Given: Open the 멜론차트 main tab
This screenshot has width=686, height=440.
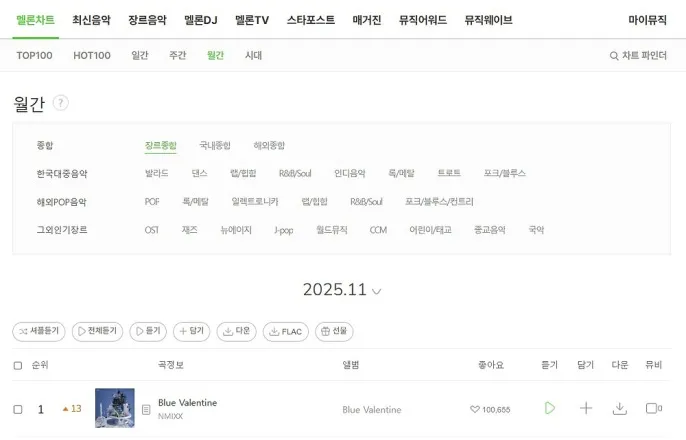Looking at the screenshot, I should tap(35, 20).
